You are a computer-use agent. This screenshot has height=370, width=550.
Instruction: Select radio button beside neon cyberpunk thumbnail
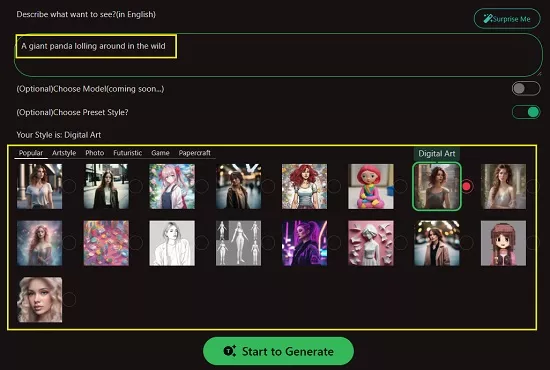tap(334, 243)
